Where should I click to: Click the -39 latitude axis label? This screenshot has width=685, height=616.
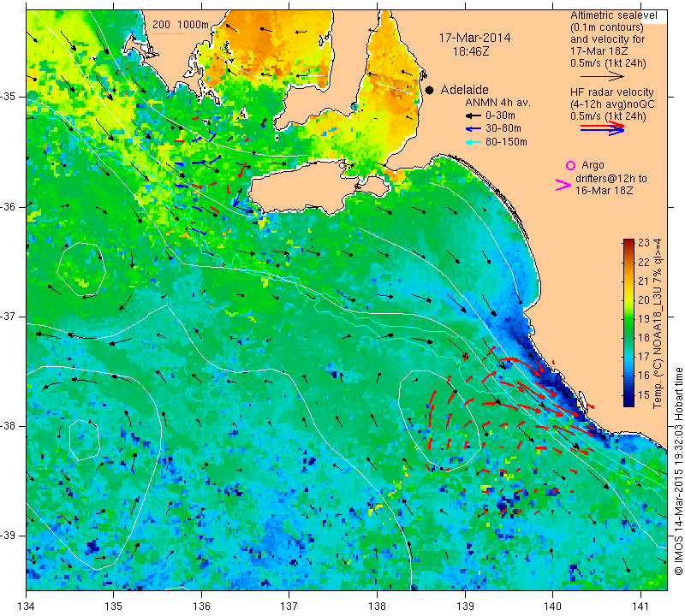point(9,536)
